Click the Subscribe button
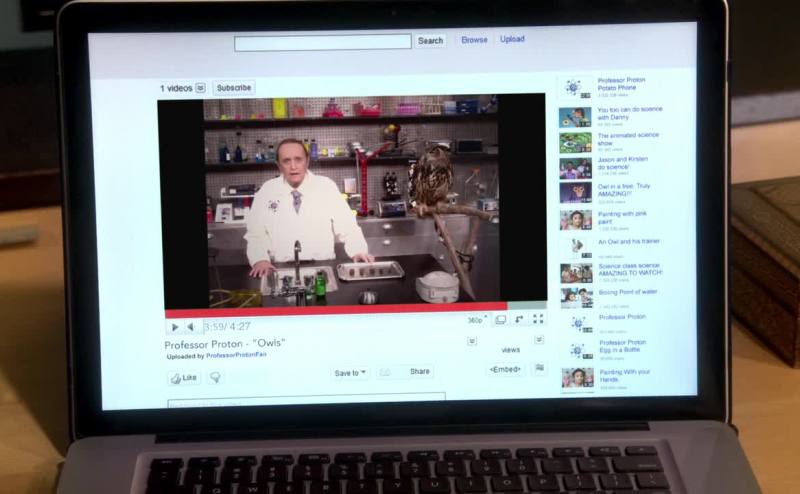 [x=234, y=88]
